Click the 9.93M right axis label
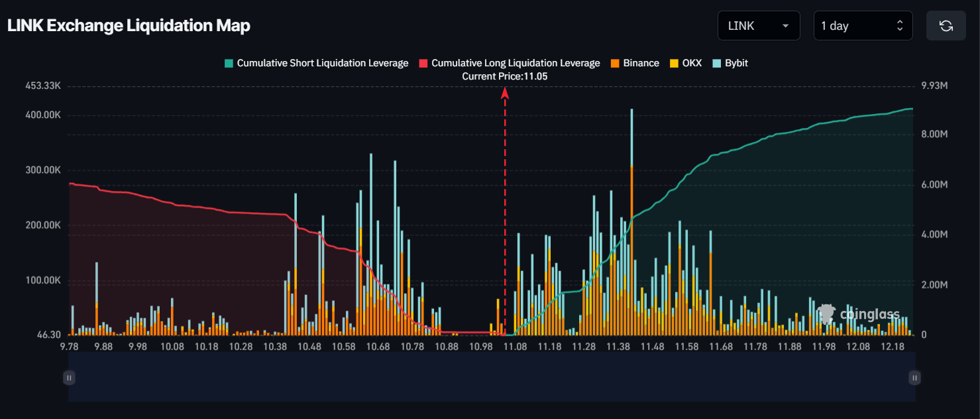The image size is (980, 419). 934,86
